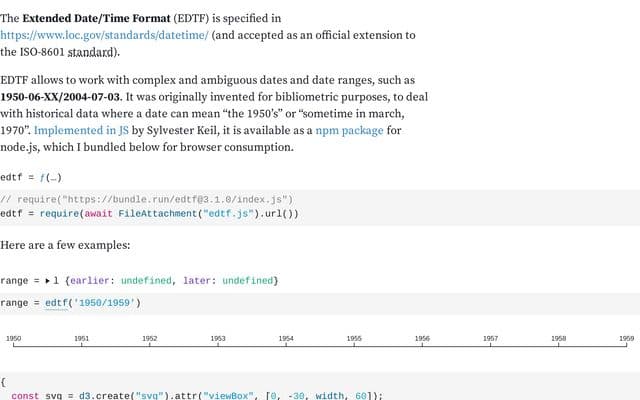Expand the range object disclosure triangle

click(48, 281)
